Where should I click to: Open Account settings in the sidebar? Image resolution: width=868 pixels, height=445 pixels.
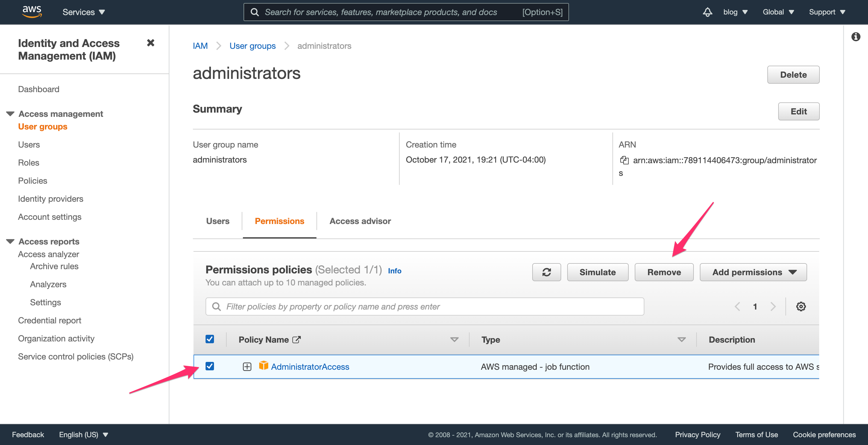[49, 217]
